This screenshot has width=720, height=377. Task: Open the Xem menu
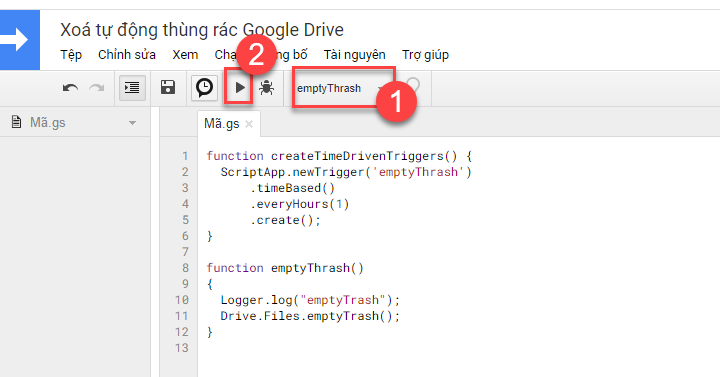tap(185, 55)
